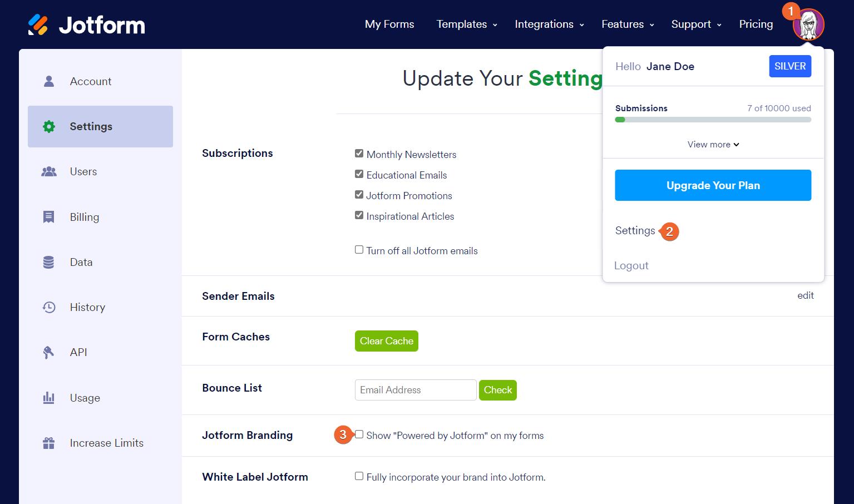The image size is (854, 504).
Task: Click the Check bounce list button
Action: click(498, 390)
